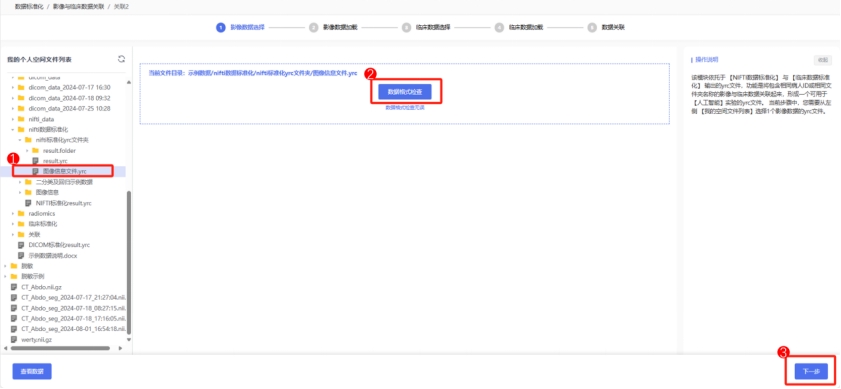The height and width of the screenshot is (389, 841).
Task: Click file icon of CT_Abdo.nii.gz
Action: point(13,287)
